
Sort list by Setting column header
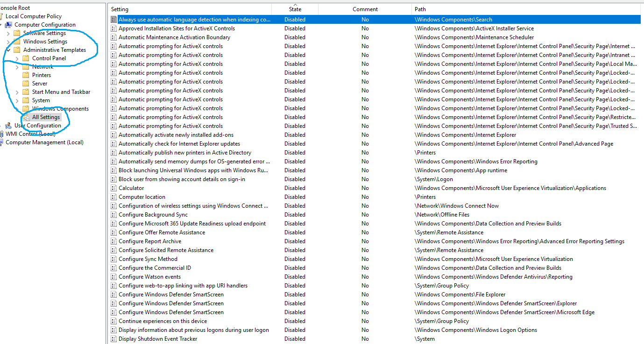190,9
